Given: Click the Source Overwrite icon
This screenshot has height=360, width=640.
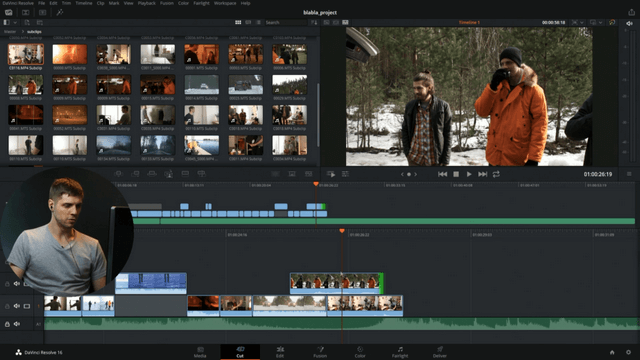Looking at the screenshot, I should [201, 174].
